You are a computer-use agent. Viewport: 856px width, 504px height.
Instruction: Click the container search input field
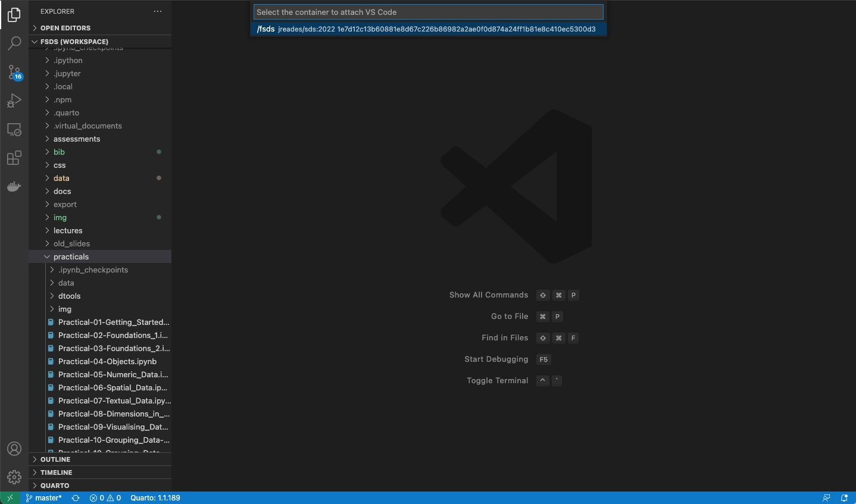[x=429, y=12]
